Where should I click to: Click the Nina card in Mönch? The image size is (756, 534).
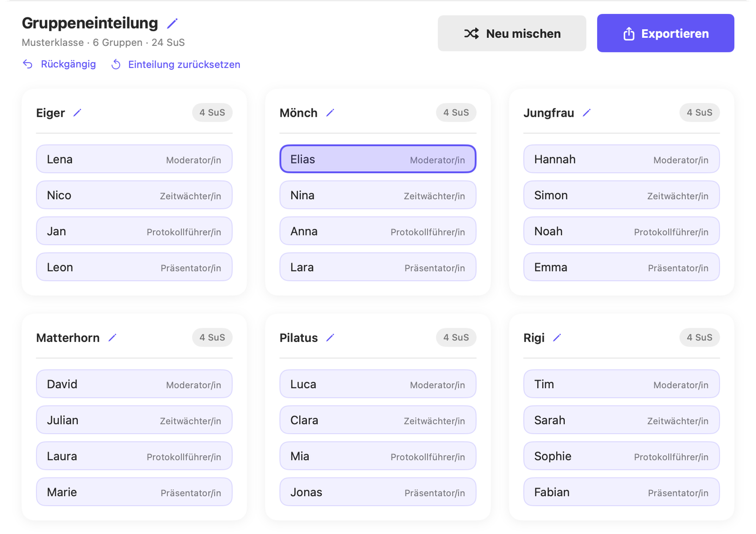click(x=378, y=195)
